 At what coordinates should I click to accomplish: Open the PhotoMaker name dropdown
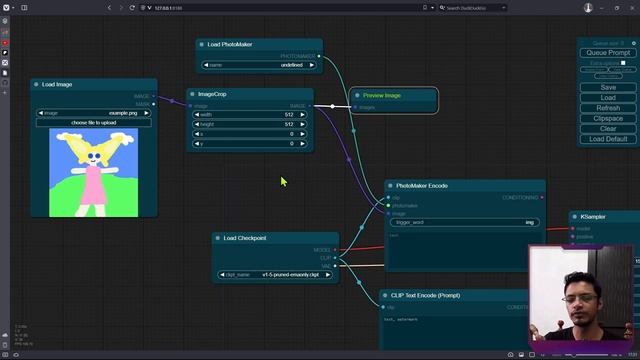pyautogui.click(x=259, y=65)
